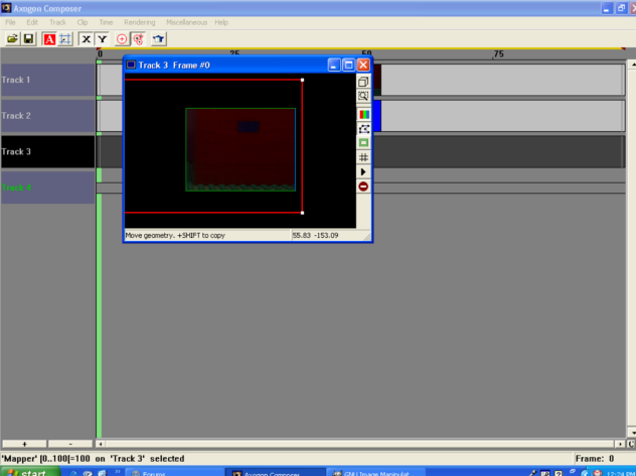Screen dimensions: 636x476
Task: Open the Clip menu
Action: [x=82, y=22]
